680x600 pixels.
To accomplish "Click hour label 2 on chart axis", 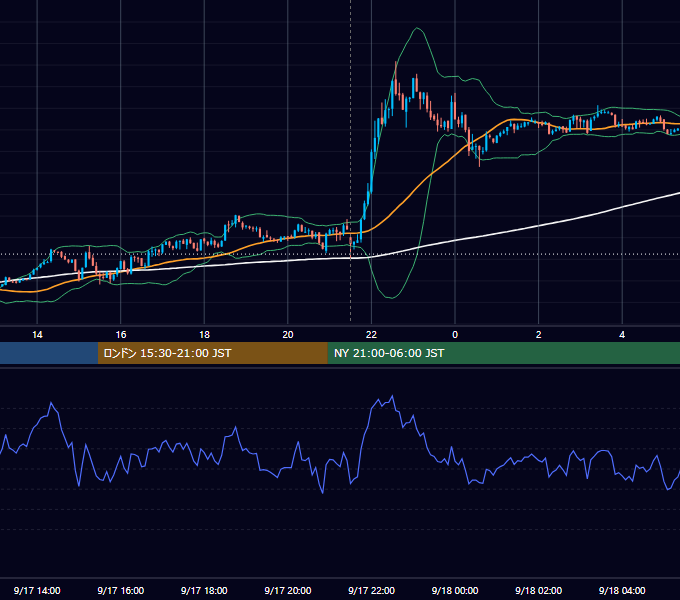I will coord(538,335).
